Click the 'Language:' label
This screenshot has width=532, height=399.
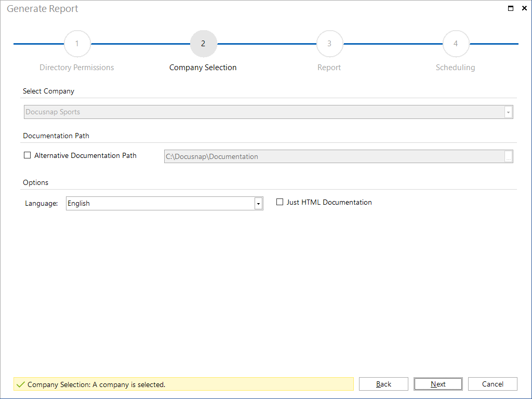coord(42,204)
